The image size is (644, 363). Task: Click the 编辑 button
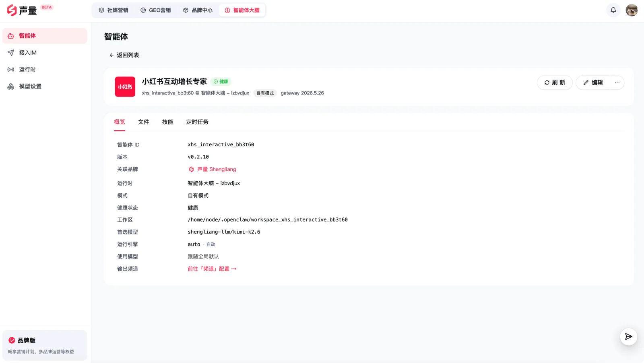[593, 82]
